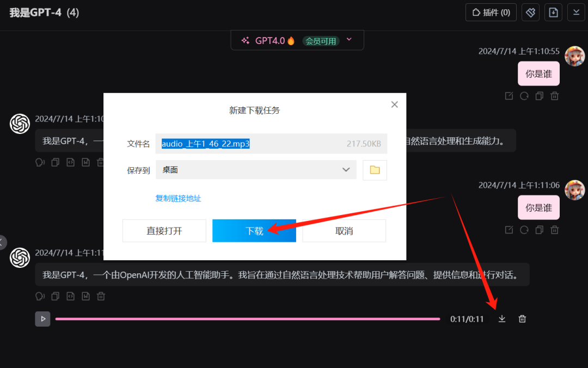This screenshot has height=368, width=588.
Task: Click the export conversation file-download icon
Action: point(553,13)
